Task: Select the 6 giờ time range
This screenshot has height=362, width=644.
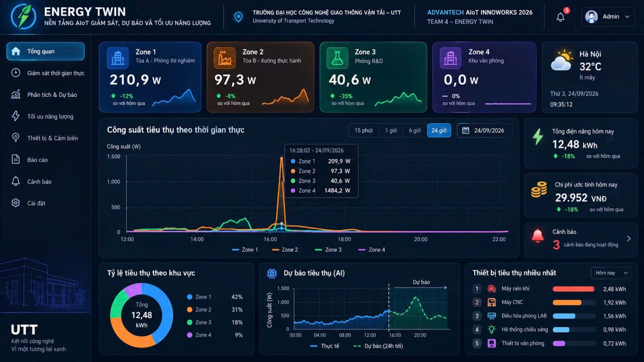Action: point(415,130)
